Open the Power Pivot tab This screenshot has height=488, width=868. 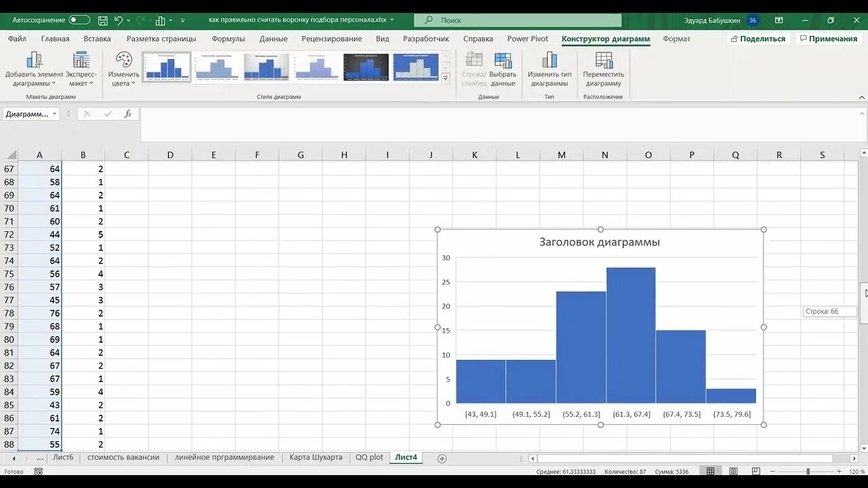click(x=528, y=39)
